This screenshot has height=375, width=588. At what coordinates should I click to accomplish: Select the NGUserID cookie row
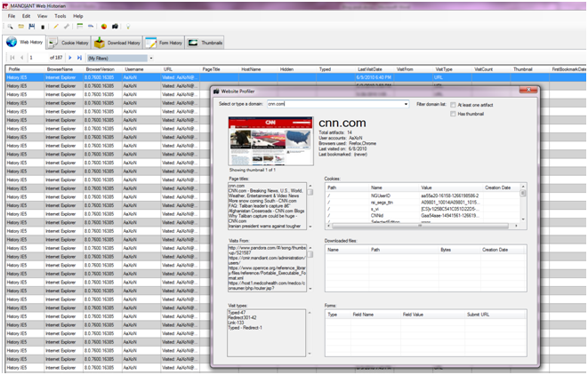click(x=423, y=195)
